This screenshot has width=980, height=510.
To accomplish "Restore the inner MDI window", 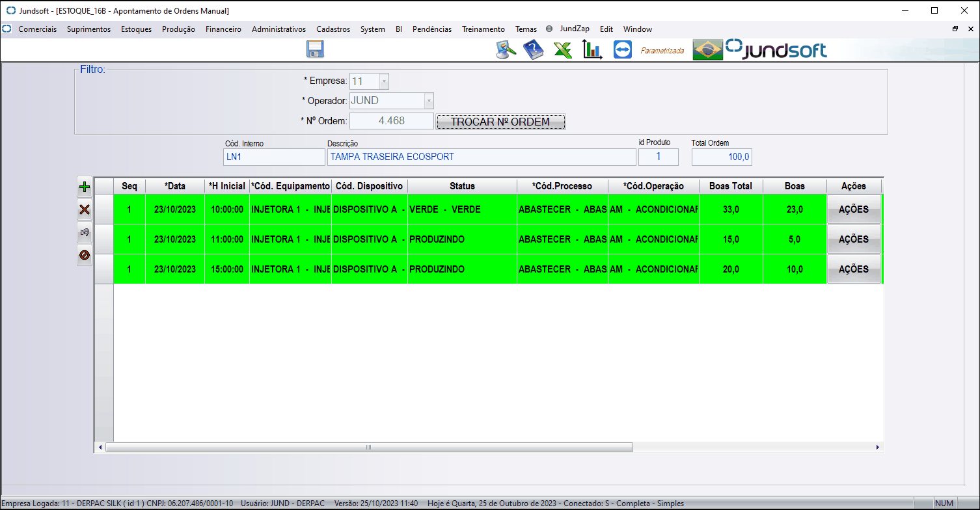I will pyautogui.click(x=955, y=29).
